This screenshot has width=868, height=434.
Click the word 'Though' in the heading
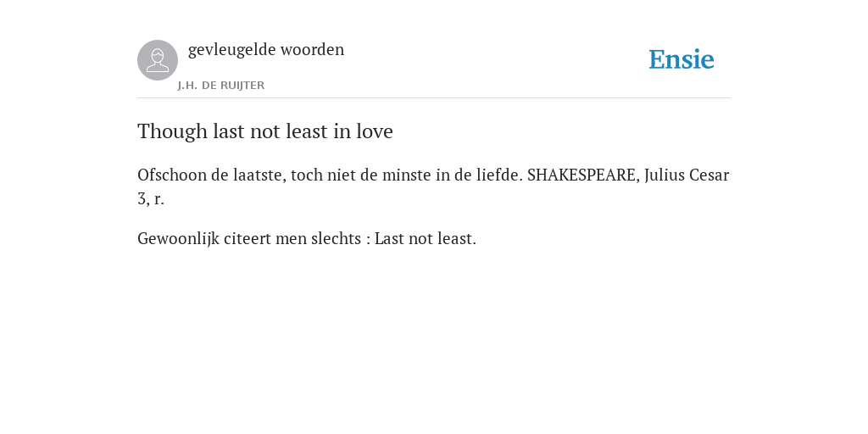click(173, 131)
